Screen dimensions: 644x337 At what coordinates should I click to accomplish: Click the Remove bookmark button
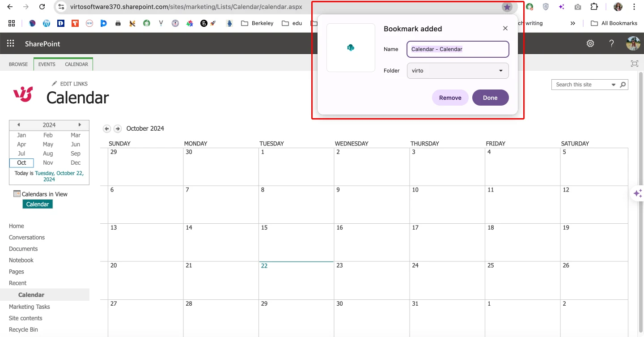pos(450,98)
